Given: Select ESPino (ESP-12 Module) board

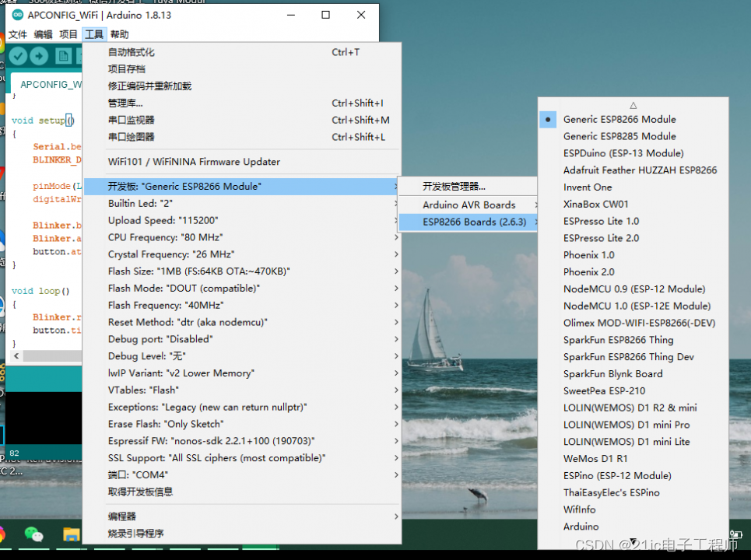Looking at the screenshot, I should click(x=633, y=476).
